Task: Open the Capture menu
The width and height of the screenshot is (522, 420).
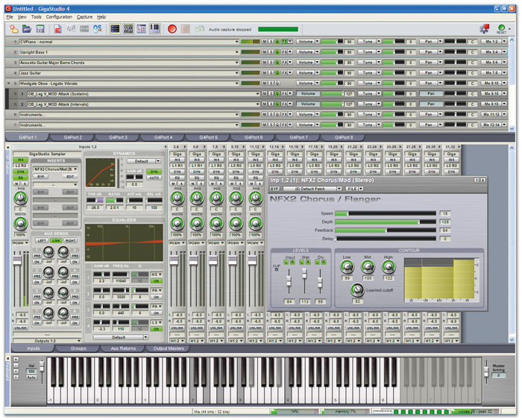Action: (84, 16)
